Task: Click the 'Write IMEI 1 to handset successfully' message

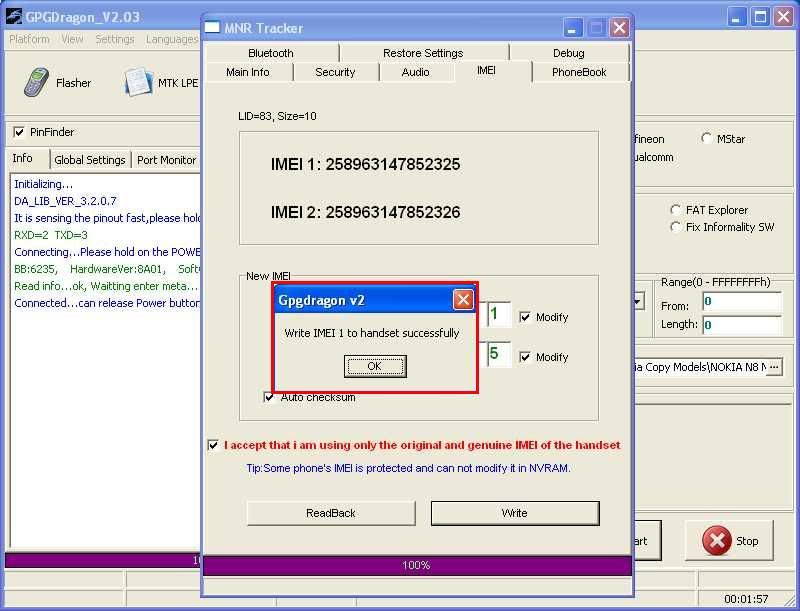Action: pos(372,333)
